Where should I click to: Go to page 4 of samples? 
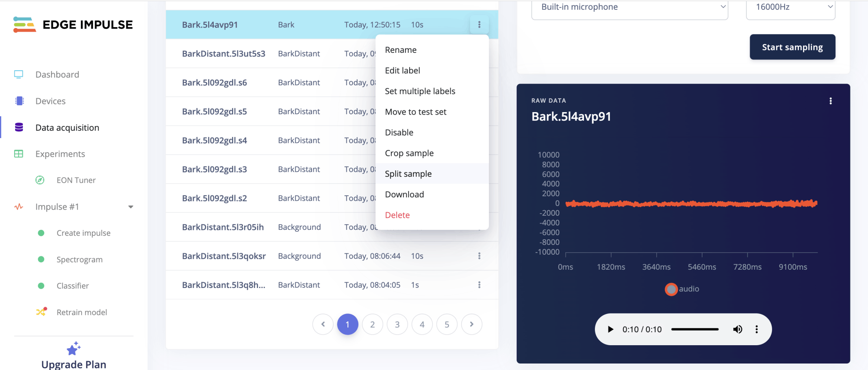coord(422,324)
